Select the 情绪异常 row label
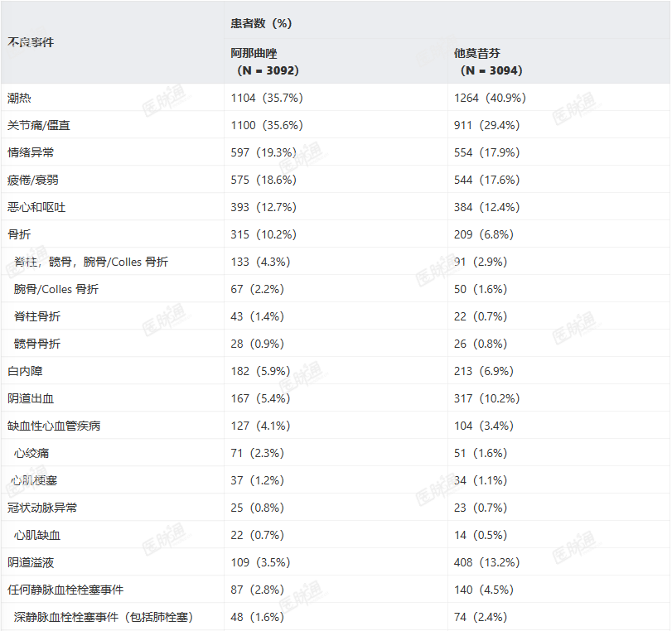The image size is (672, 631). click(31, 153)
